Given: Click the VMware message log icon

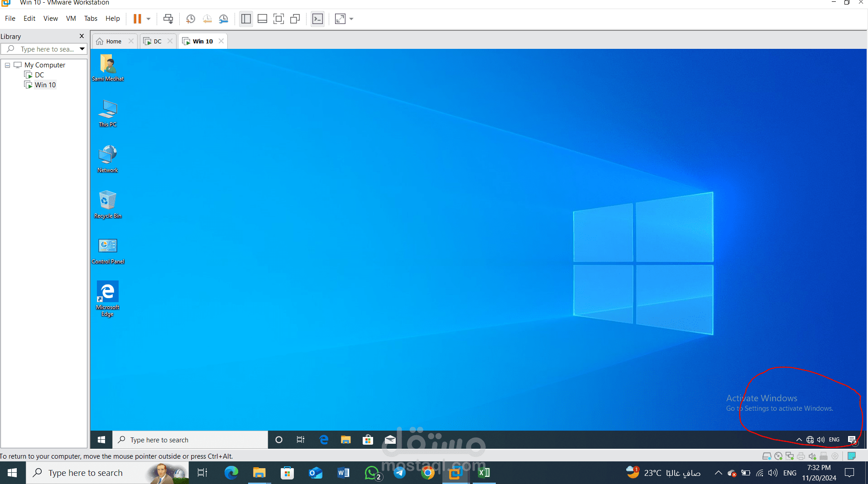Looking at the screenshot, I should pos(852,456).
